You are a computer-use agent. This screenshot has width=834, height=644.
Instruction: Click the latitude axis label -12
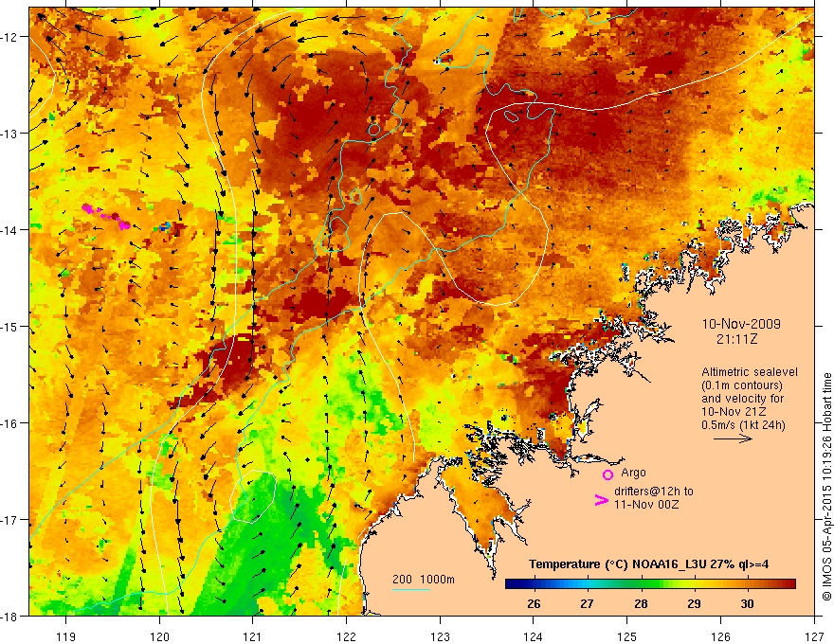[x=9, y=37]
